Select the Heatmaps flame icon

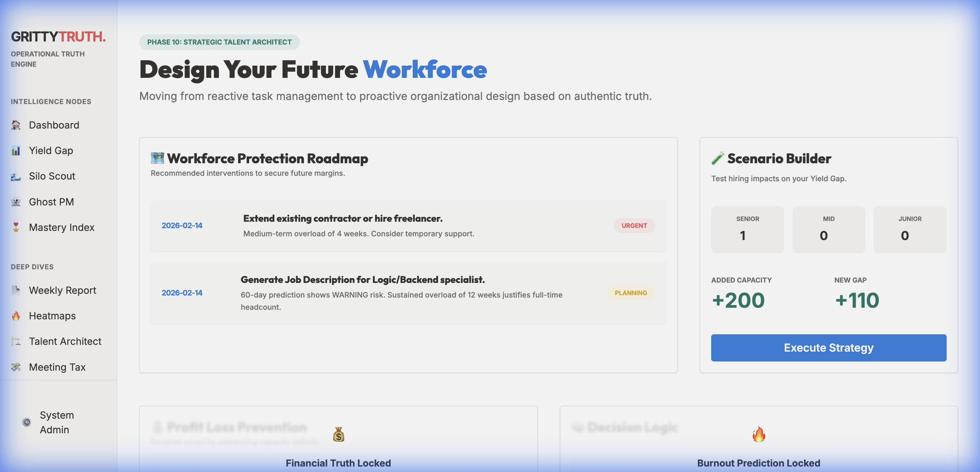click(16, 316)
